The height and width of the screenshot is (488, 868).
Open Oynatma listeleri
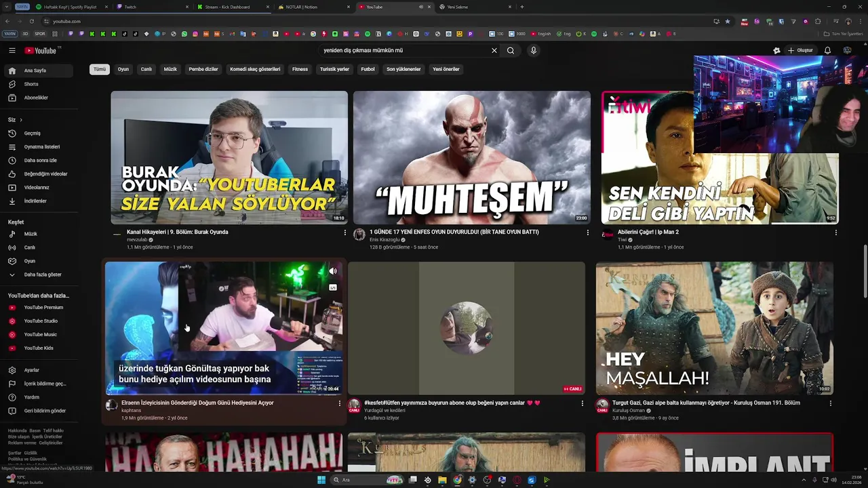tap(39, 146)
